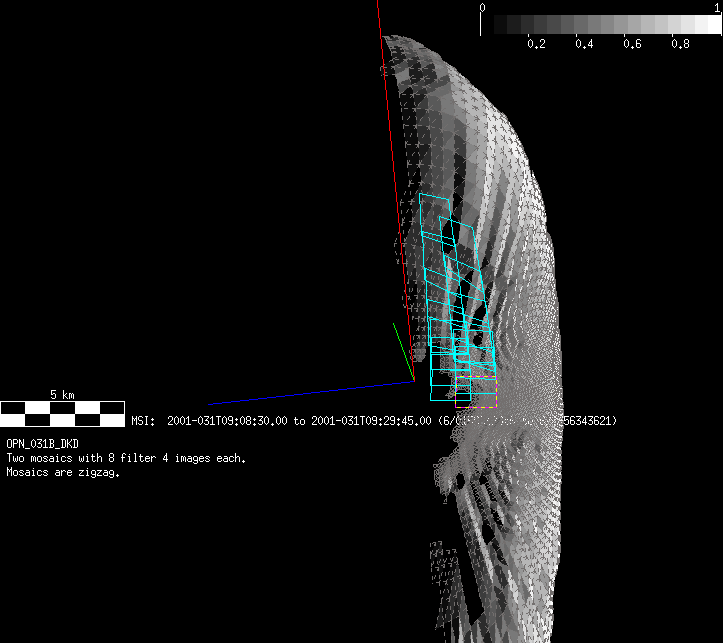Click the 'Two mosaics with 8 filter' description

pos(126,458)
